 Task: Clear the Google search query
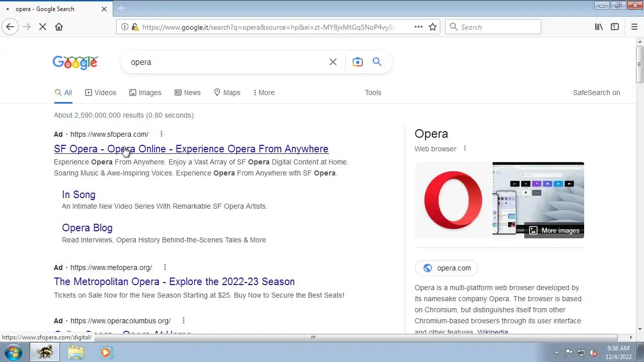pyautogui.click(x=333, y=62)
